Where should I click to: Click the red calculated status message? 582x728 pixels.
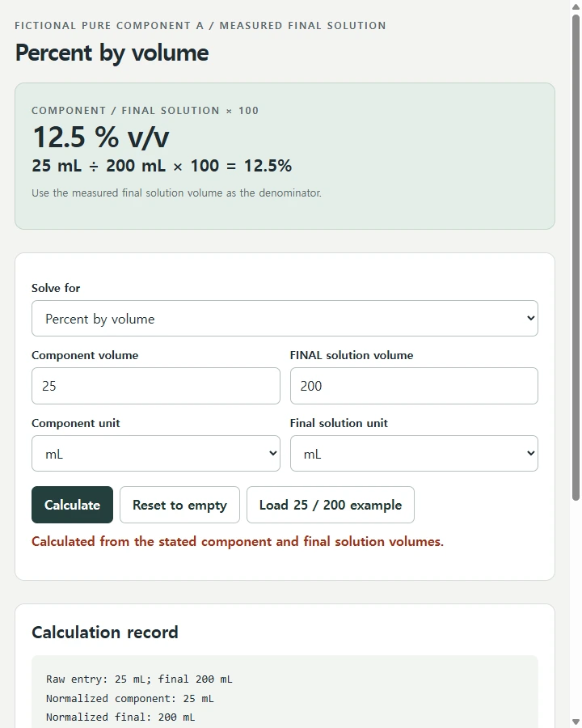(x=238, y=542)
